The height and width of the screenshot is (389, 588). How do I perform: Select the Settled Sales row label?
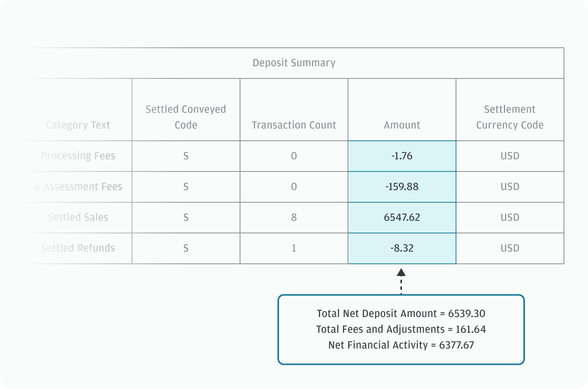point(78,217)
